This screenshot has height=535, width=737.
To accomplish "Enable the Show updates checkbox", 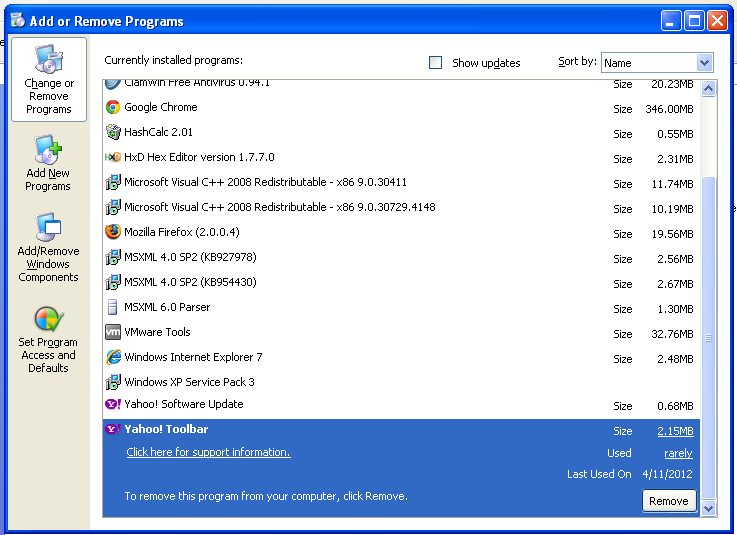I will 436,63.
